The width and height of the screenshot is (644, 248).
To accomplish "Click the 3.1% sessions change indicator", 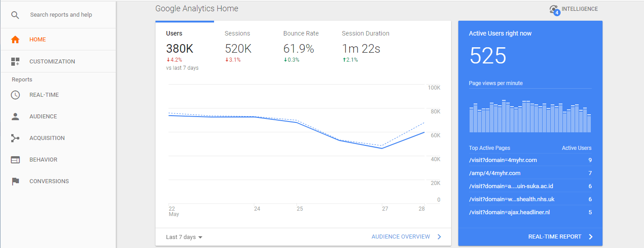I will tap(233, 60).
